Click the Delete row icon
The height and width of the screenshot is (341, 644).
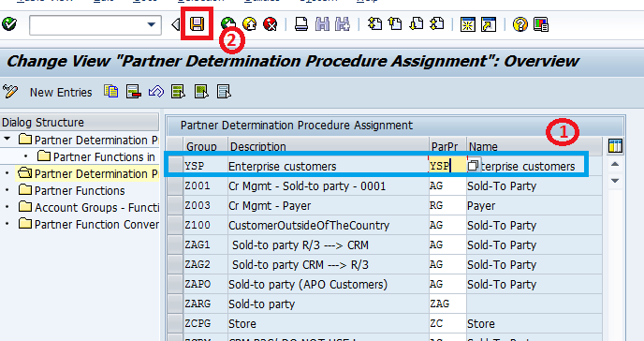pos(134,91)
